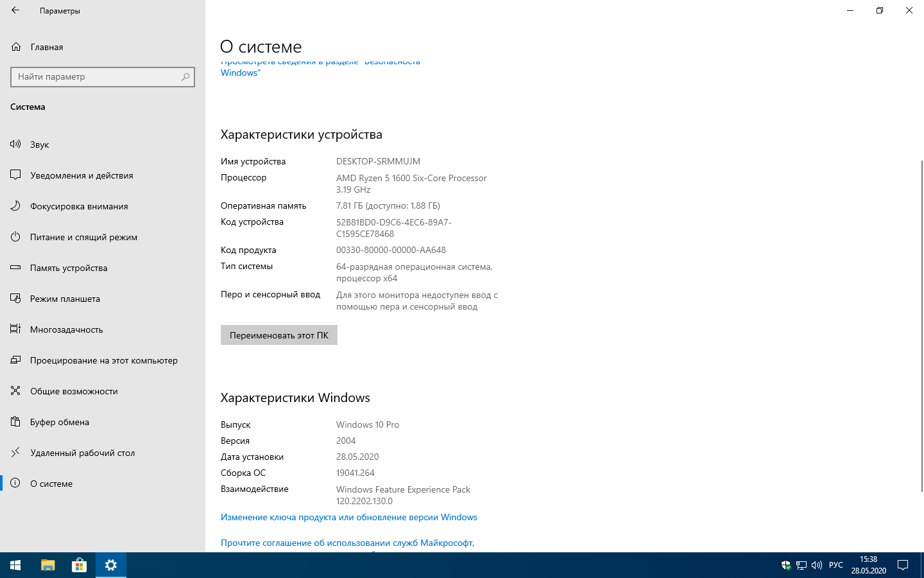Open the Главная home icon
Image resolution: width=924 pixels, height=578 pixels.
click(16, 47)
